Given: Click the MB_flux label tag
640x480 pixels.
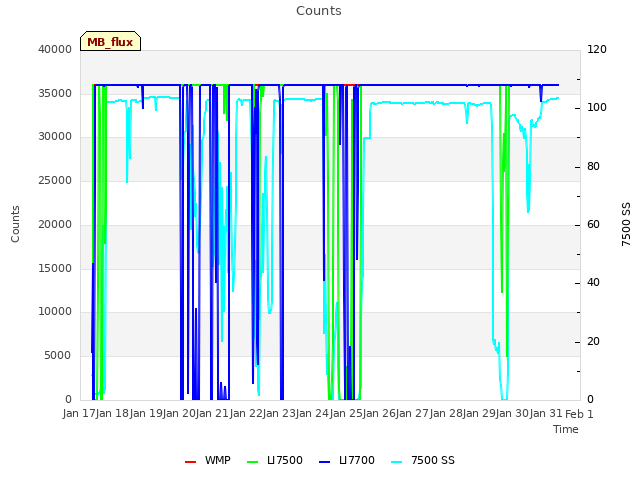Looking at the screenshot, I should pos(110,41).
